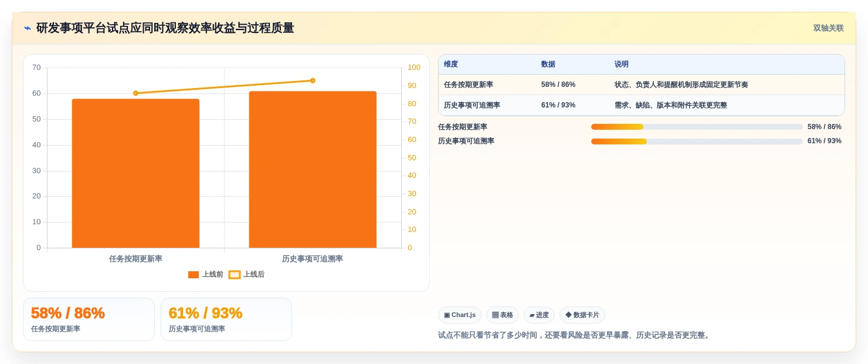The image size is (868, 364).
Task: Toggle the 上线前 legend item
Action: click(x=206, y=274)
